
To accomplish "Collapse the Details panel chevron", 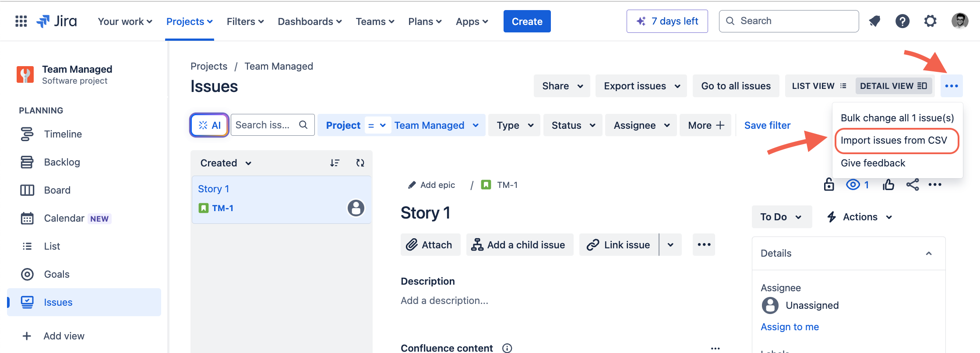I will click(928, 253).
